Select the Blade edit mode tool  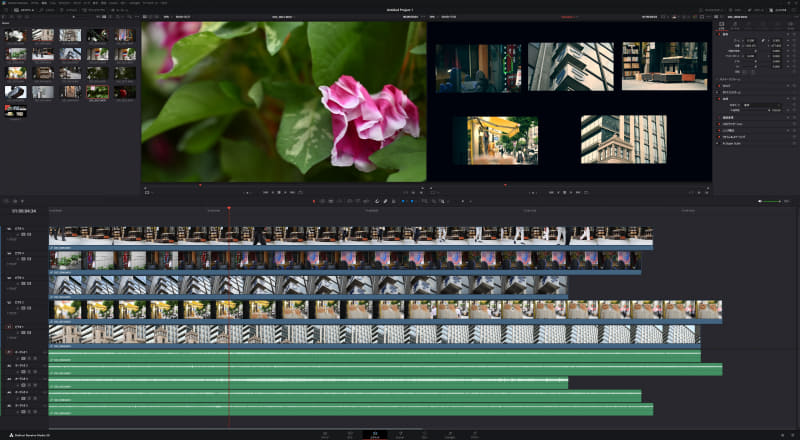click(x=339, y=201)
